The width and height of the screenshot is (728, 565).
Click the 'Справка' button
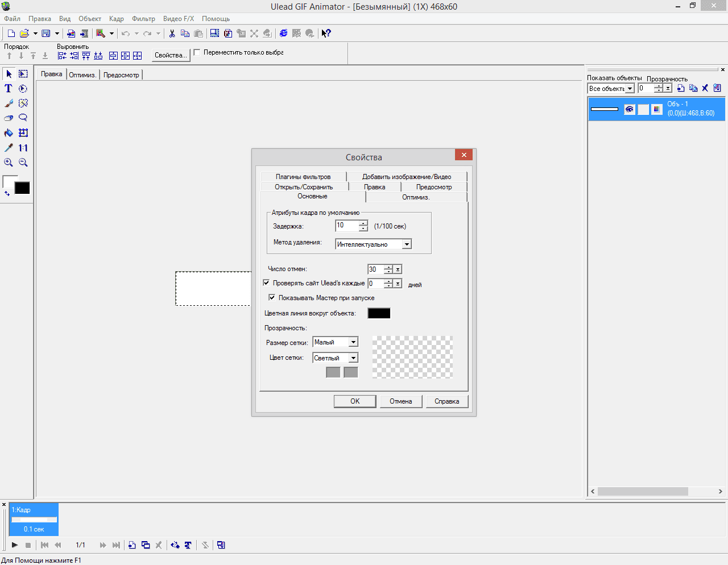pyautogui.click(x=447, y=401)
